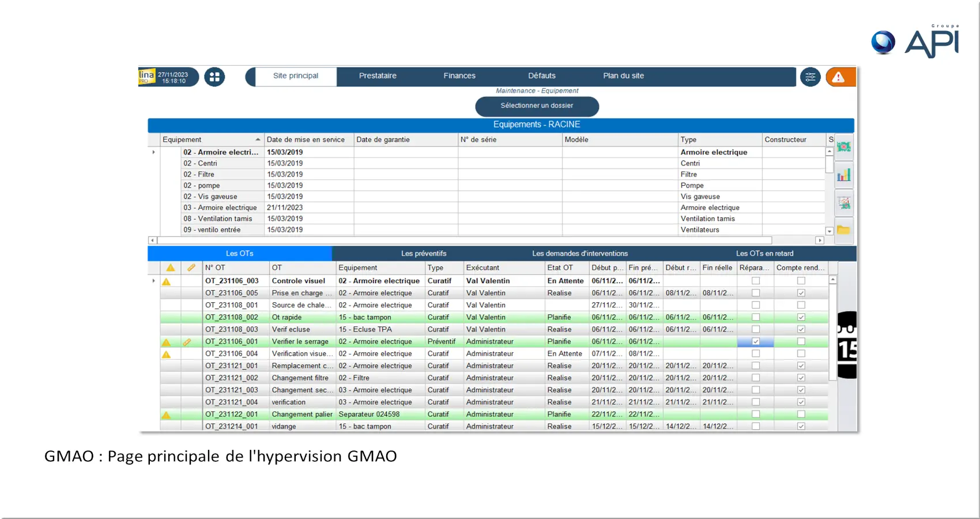Sort by N° OT column header
The height and width of the screenshot is (519, 980).
[x=236, y=268]
